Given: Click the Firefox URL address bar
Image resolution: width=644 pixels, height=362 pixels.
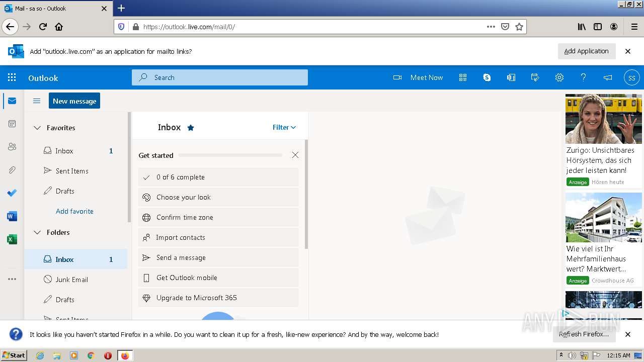Looking at the screenshot, I should point(312,27).
